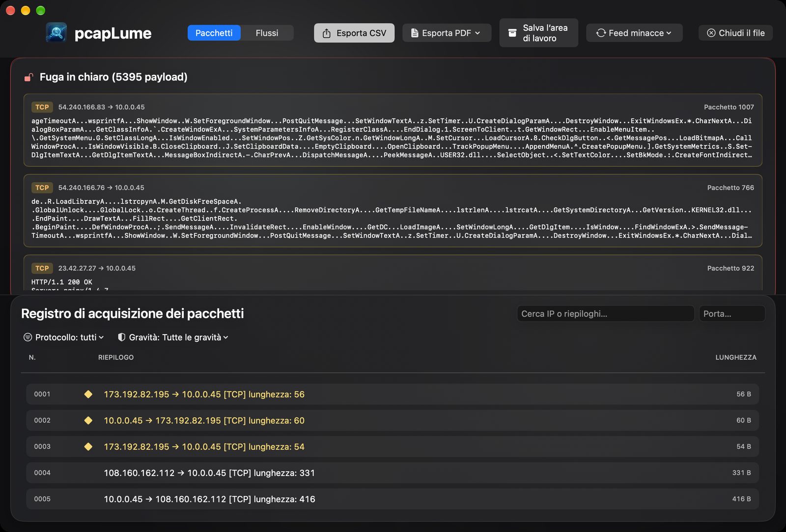Image resolution: width=786 pixels, height=532 pixels.
Task: Click the TCP badge of Pacchetto 922
Action: point(42,268)
